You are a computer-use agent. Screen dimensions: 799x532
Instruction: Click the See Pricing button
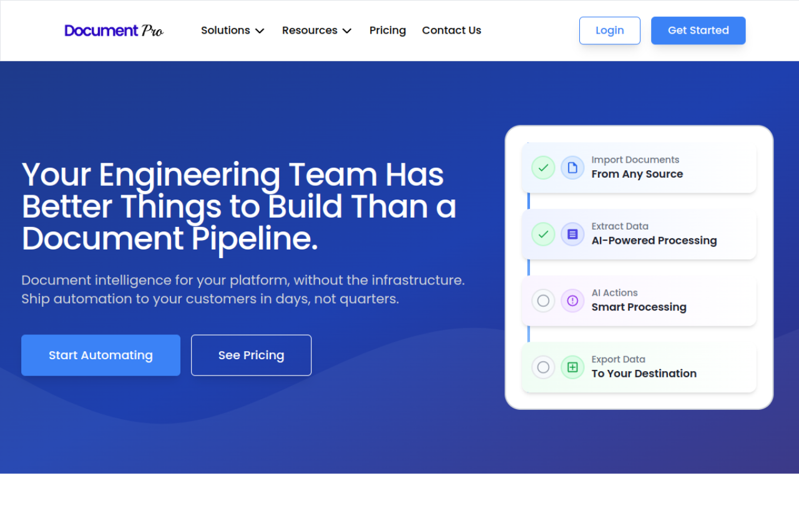(251, 355)
